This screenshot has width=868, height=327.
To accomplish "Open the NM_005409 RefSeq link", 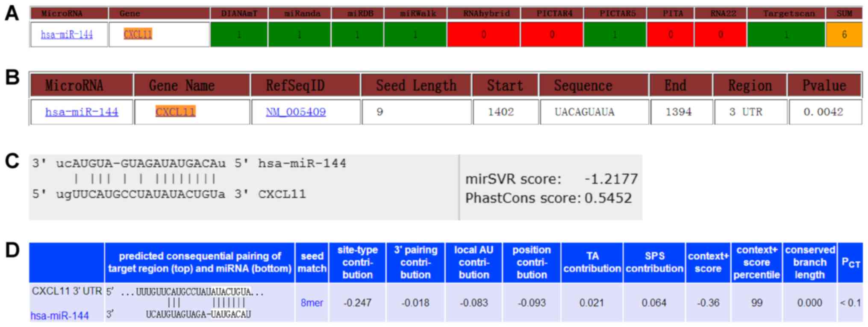I will click(296, 112).
